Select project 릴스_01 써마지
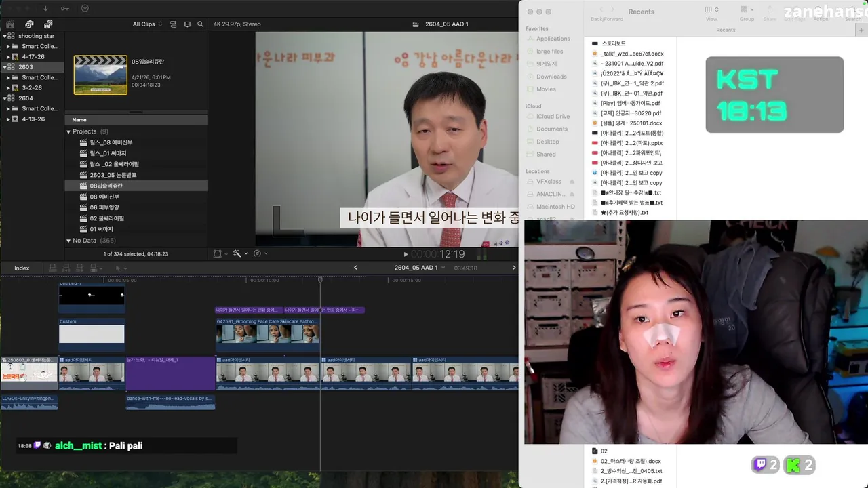 pyautogui.click(x=108, y=153)
